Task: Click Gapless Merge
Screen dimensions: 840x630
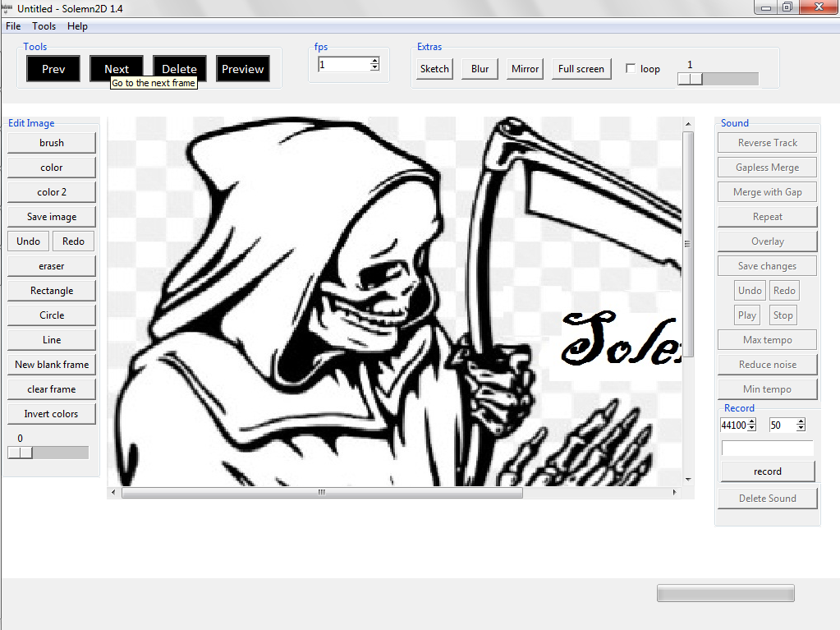Action: tap(767, 168)
